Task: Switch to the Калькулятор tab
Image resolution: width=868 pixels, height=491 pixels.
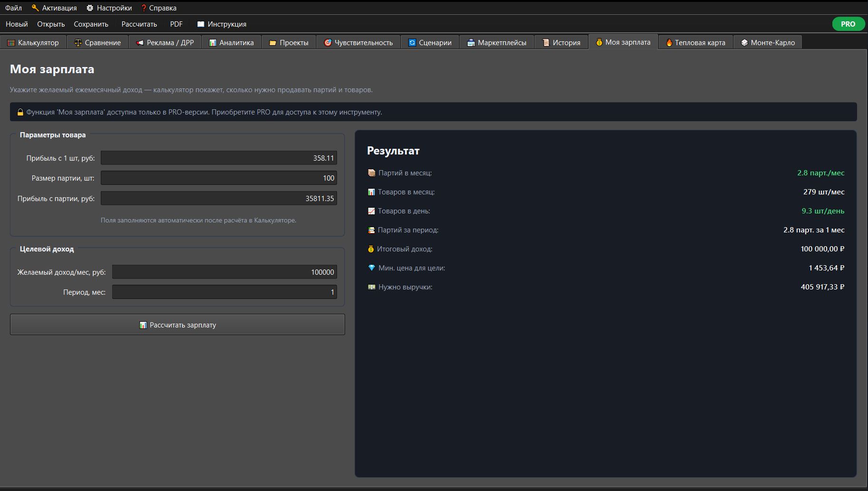Action: pos(33,42)
